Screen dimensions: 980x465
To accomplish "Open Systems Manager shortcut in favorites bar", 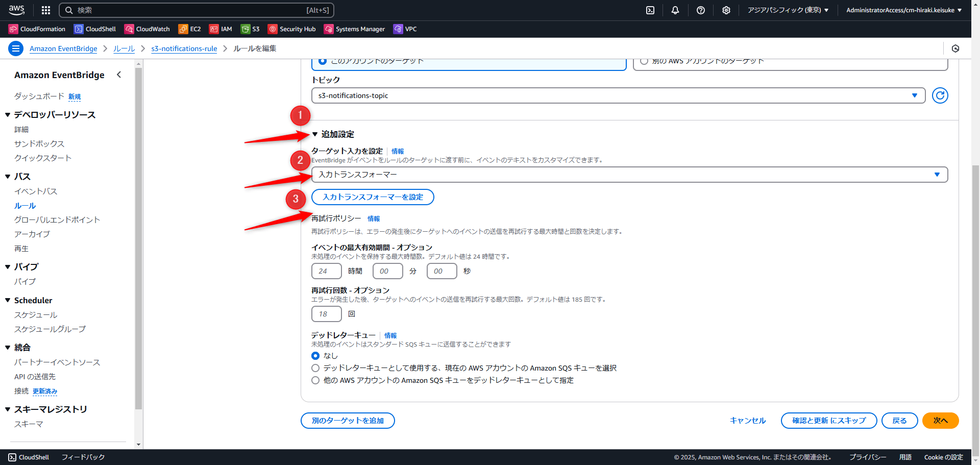I will (354, 29).
